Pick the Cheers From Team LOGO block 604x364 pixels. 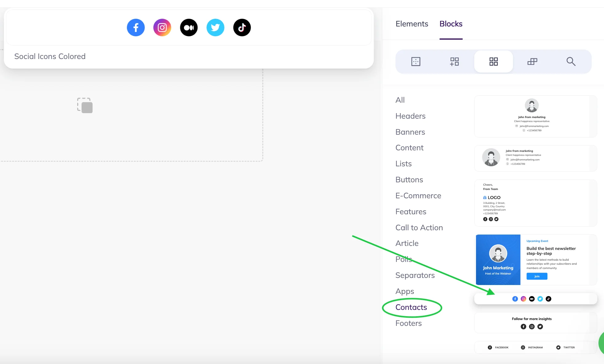[x=535, y=203]
